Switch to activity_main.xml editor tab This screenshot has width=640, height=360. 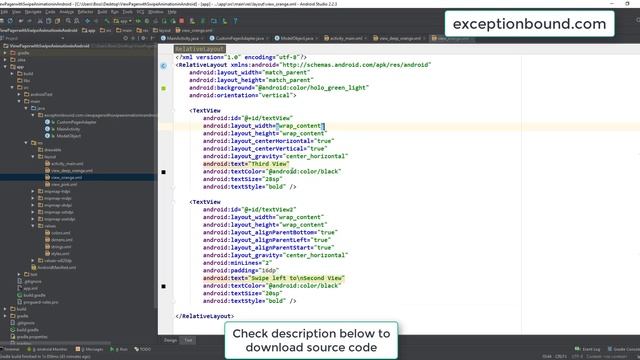[x=345, y=38]
